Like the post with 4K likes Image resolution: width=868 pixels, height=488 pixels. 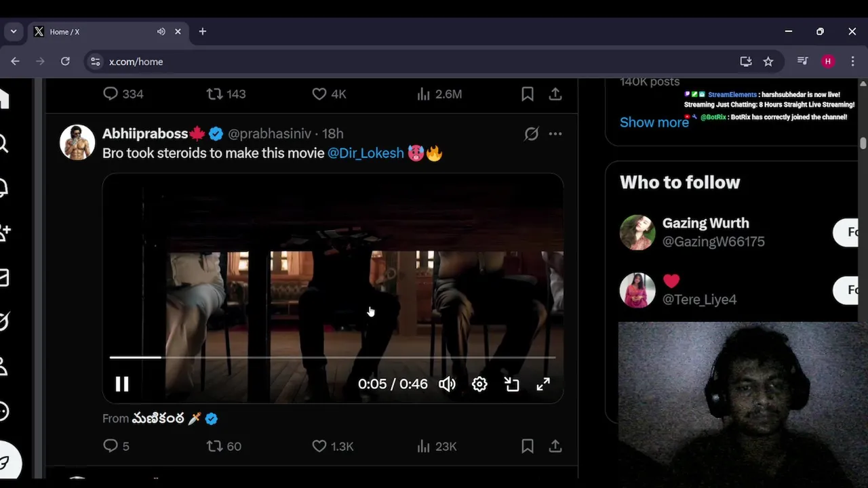(x=330, y=94)
